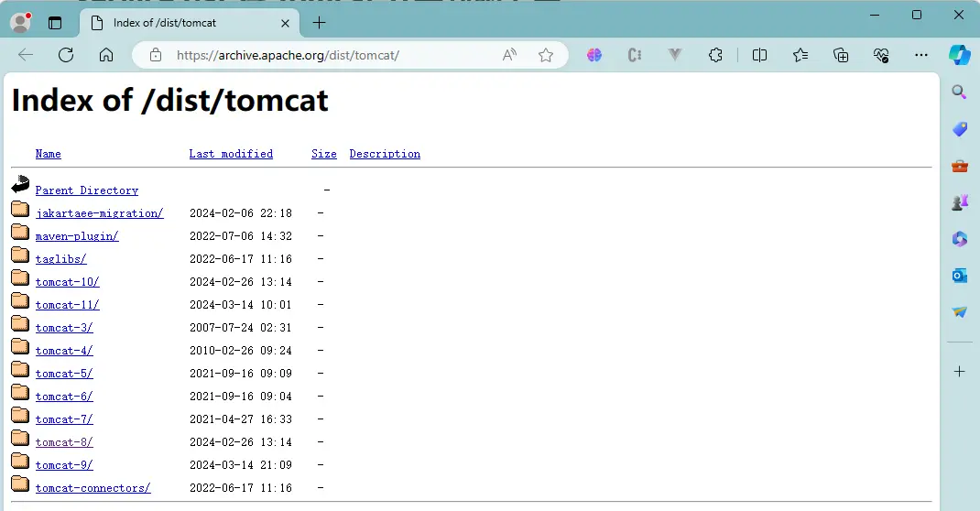Open the gray V-shaped extension icon
This screenshot has height=511, width=980.
pyautogui.click(x=674, y=55)
